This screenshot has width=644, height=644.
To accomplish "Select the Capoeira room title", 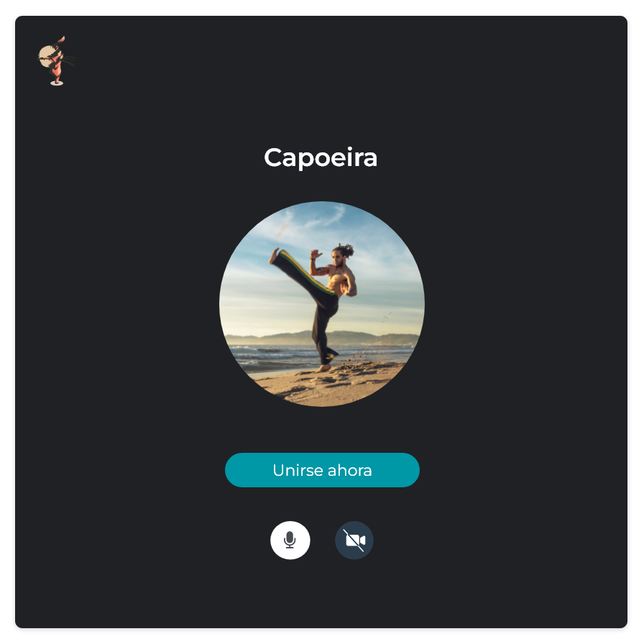I will [x=321, y=157].
